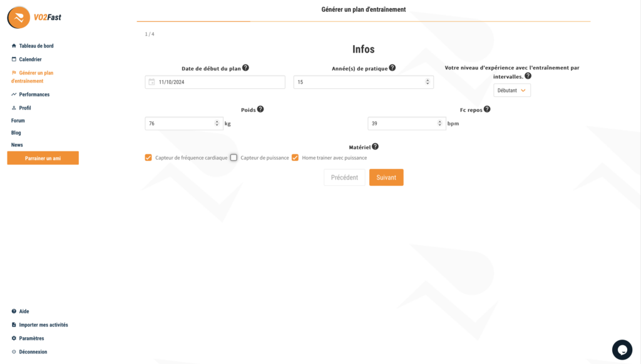Click the Année(s) de pratique input field
641x364 pixels.
358,82
